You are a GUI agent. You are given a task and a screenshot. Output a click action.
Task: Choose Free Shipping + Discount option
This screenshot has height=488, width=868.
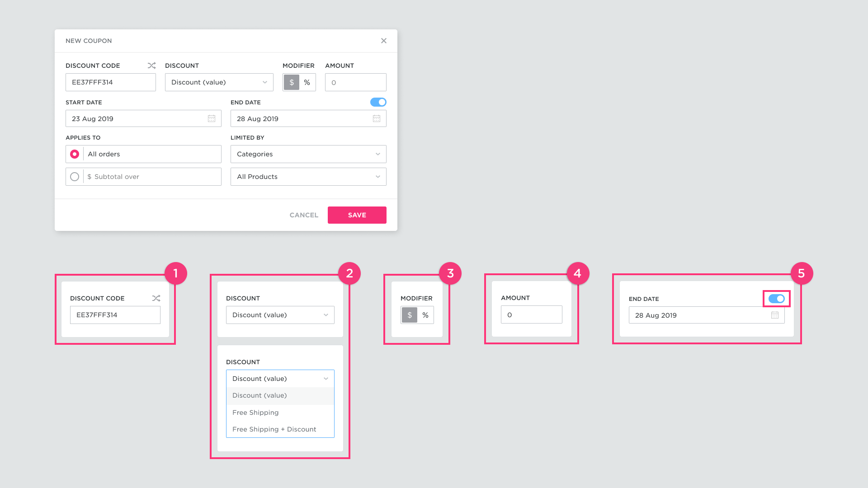[280, 429]
